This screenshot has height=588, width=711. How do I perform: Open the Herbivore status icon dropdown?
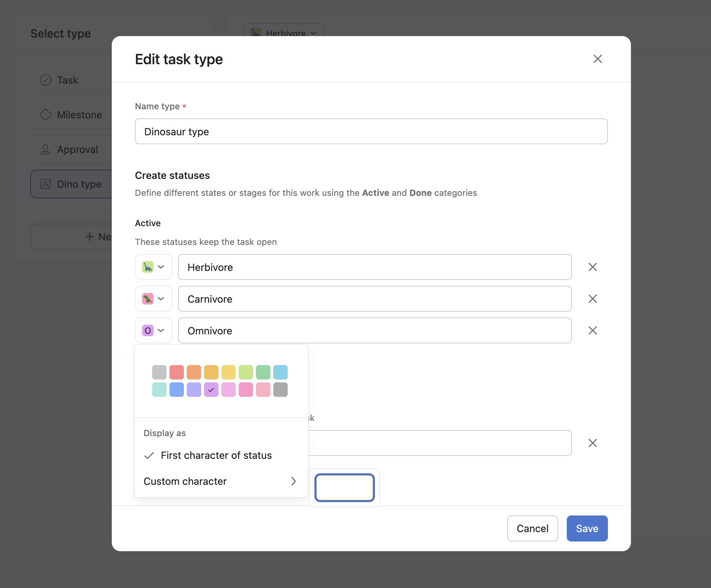(x=160, y=267)
